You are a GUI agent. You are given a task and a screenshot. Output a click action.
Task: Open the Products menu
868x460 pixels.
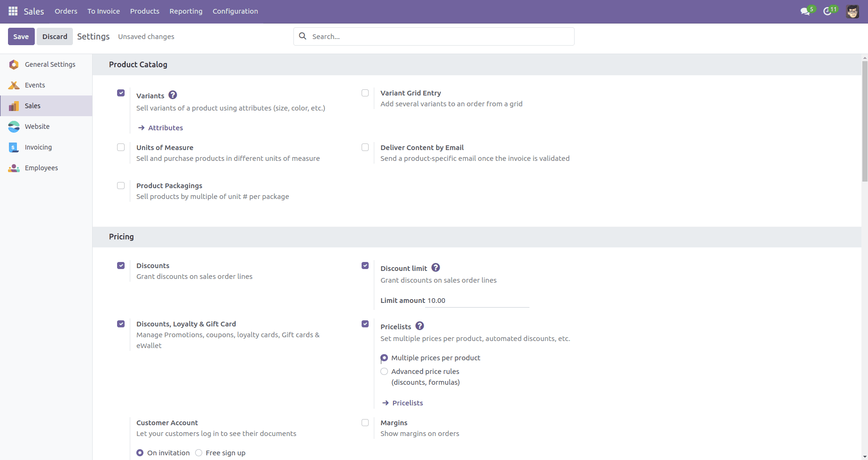[145, 11]
